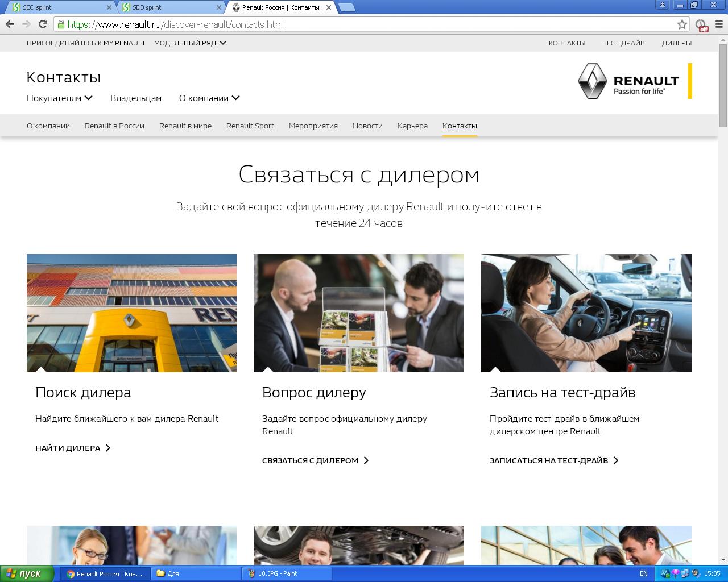Click the Renault diamond logo
728x582 pixels.
click(x=593, y=81)
